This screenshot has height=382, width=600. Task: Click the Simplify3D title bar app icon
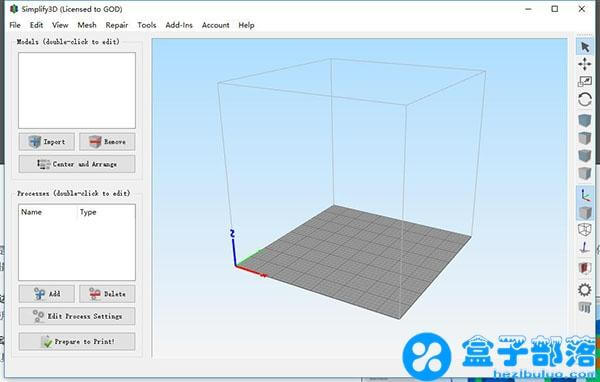pyautogui.click(x=14, y=9)
